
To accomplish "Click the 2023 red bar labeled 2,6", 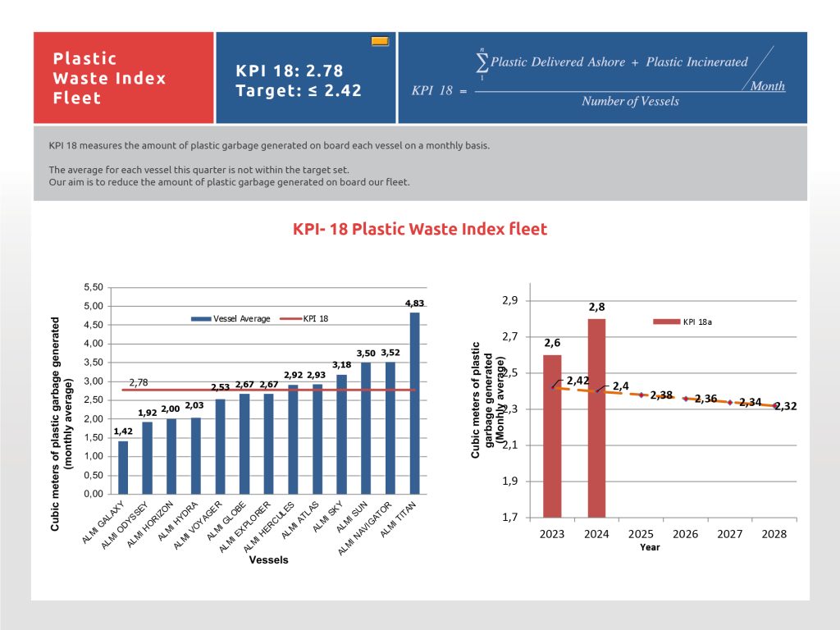I will point(552,435).
